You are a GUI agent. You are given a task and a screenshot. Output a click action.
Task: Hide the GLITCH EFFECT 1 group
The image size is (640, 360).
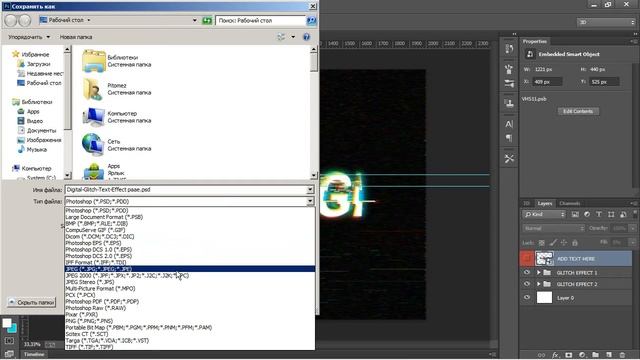pos(527,272)
